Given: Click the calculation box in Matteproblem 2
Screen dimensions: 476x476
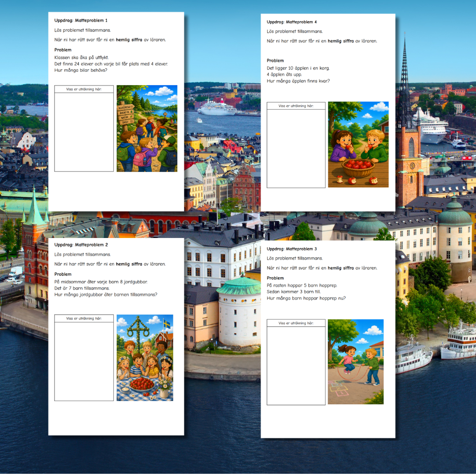Looking at the screenshot, I should click(x=84, y=358).
